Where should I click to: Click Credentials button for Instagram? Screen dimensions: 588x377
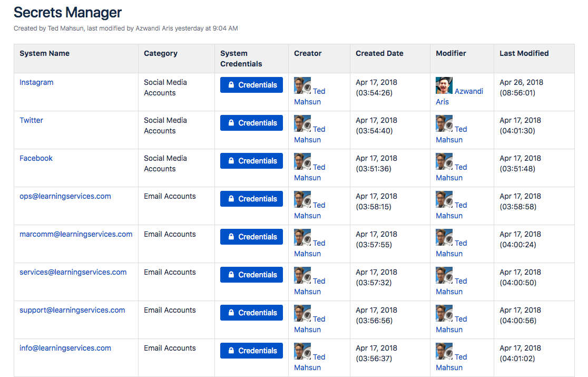(x=252, y=85)
